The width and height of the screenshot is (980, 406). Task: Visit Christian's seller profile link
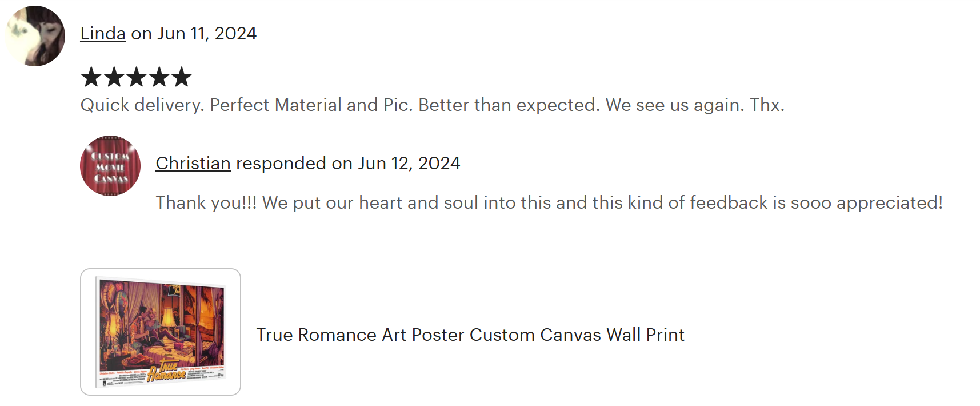[193, 164]
